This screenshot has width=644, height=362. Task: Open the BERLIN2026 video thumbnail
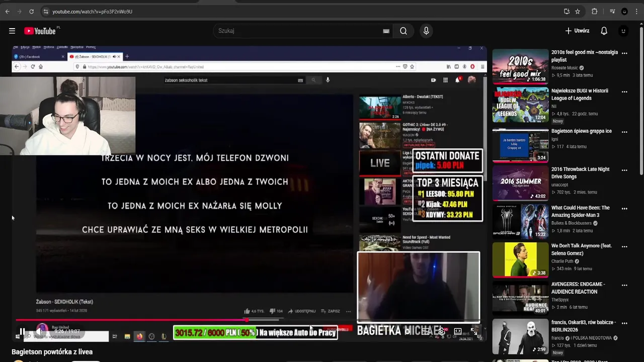click(x=520, y=336)
